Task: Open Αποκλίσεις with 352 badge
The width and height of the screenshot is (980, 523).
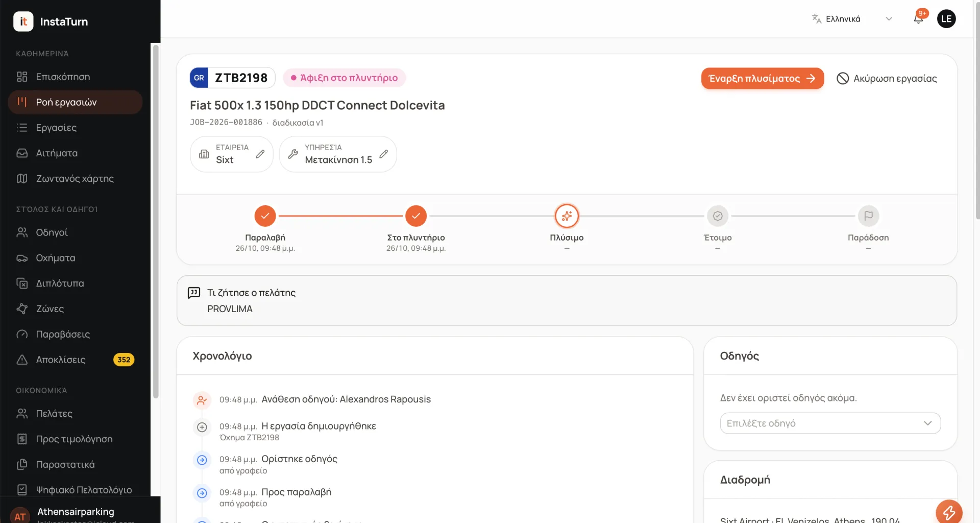Action: [x=75, y=360]
